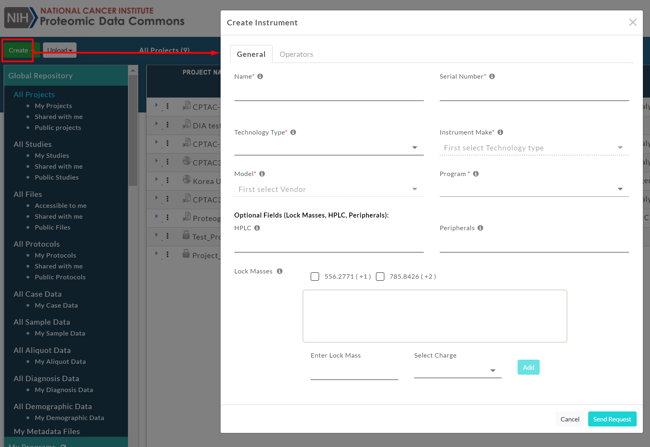The height and width of the screenshot is (447, 650).
Task: Close the Create Instrument dialog
Action: [632, 22]
